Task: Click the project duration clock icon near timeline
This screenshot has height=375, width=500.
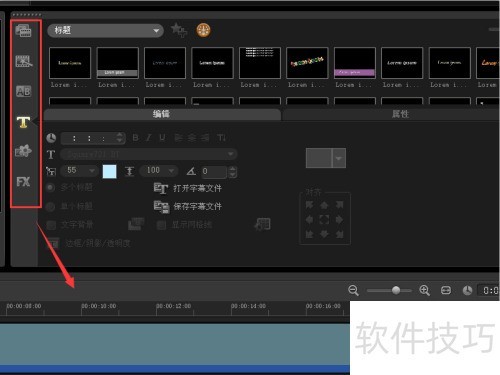Action: pyautogui.click(x=467, y=290)
